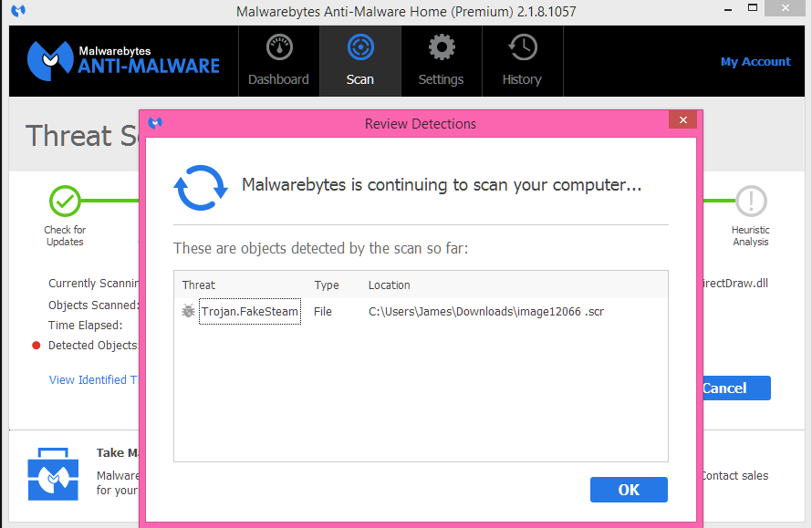Screen dimensions: 812x528
Task: Click the Scan target icon
Action: coord(360,47)
